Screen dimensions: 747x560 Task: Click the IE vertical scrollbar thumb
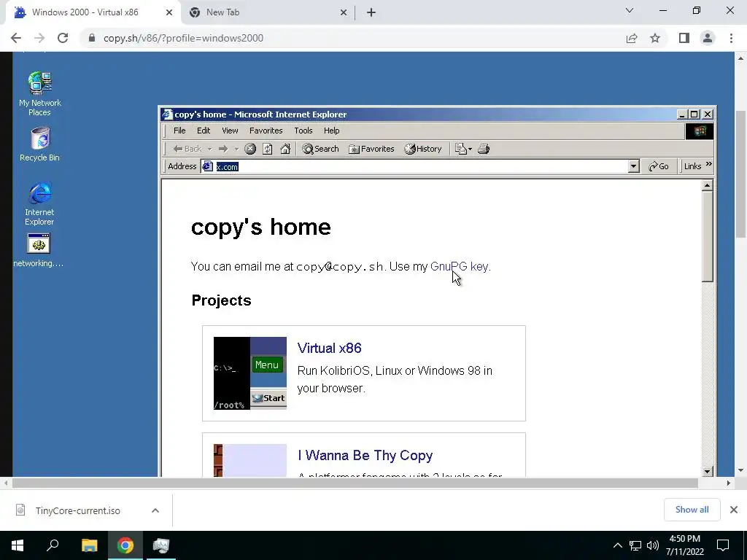point(708,237)
